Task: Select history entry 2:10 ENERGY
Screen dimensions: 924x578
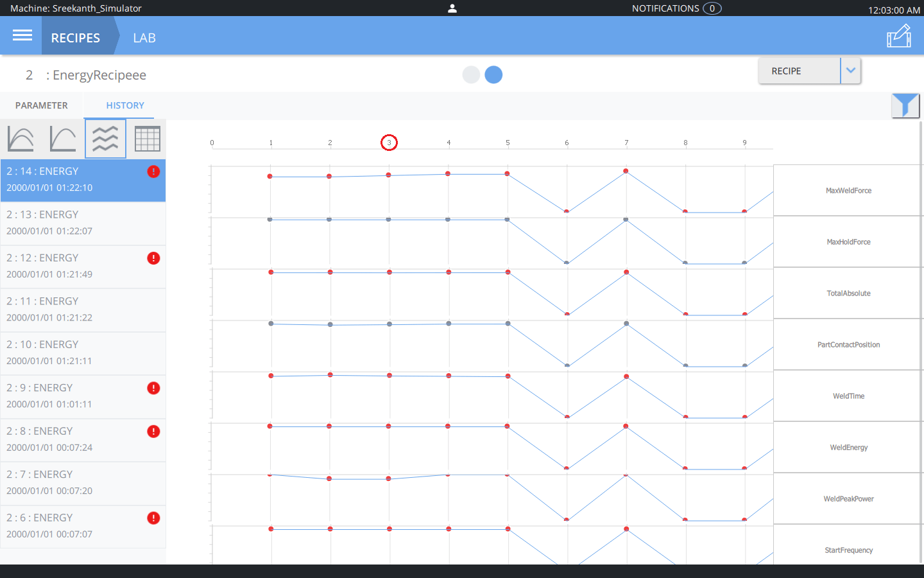Action: pyautogui.click(x=83, y=353)
